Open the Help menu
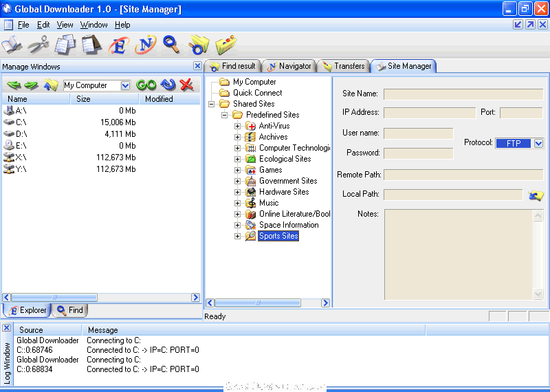550x392 pixels. [122, 25]
